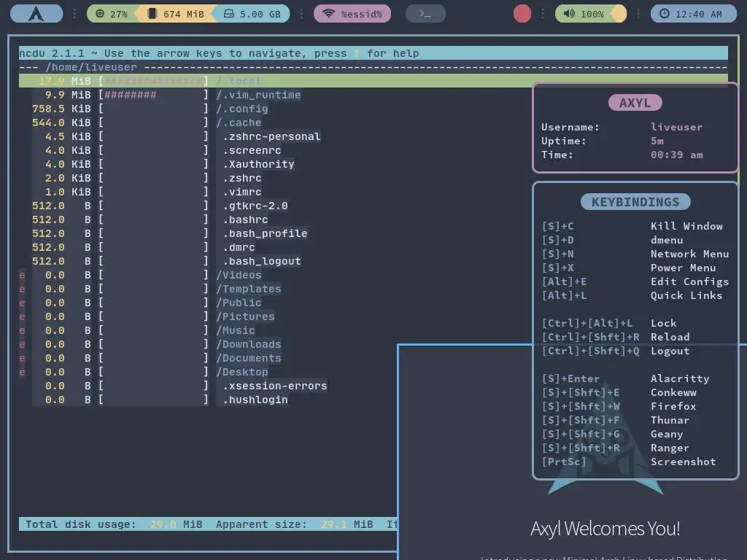Select the .zshrc-personal file row
This screenshot has height=560, width=747.
[x=177, y=136]
